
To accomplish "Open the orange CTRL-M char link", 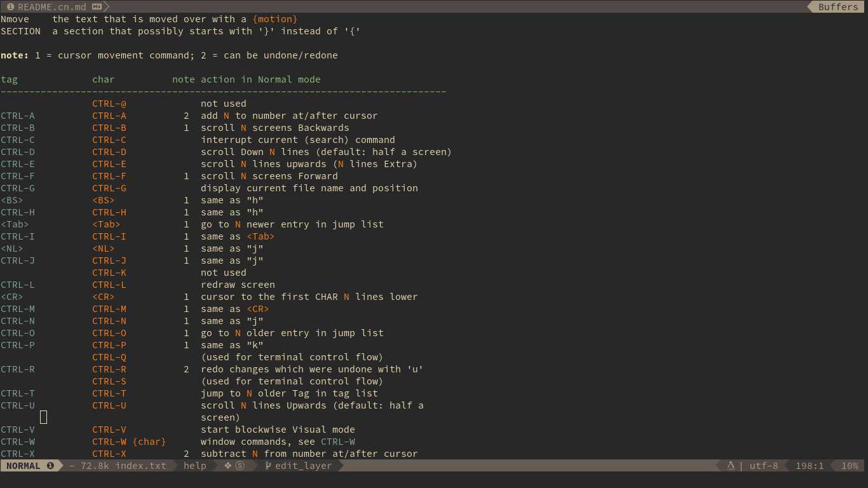I will (x=109, y=309).
